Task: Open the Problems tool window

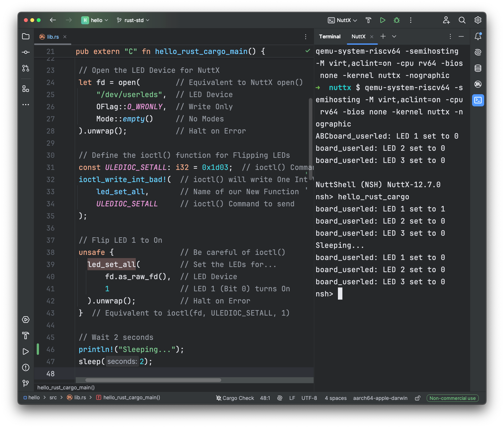Action: [26, 367]
